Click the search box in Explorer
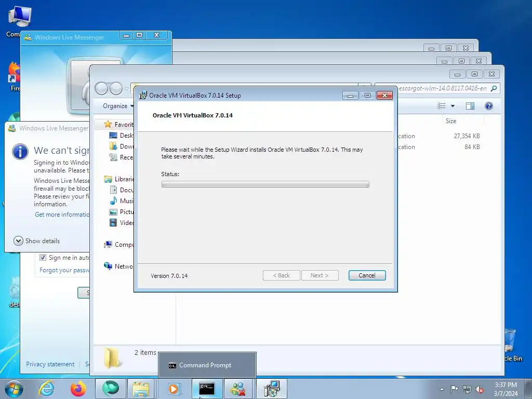 [x=437, y=88]
